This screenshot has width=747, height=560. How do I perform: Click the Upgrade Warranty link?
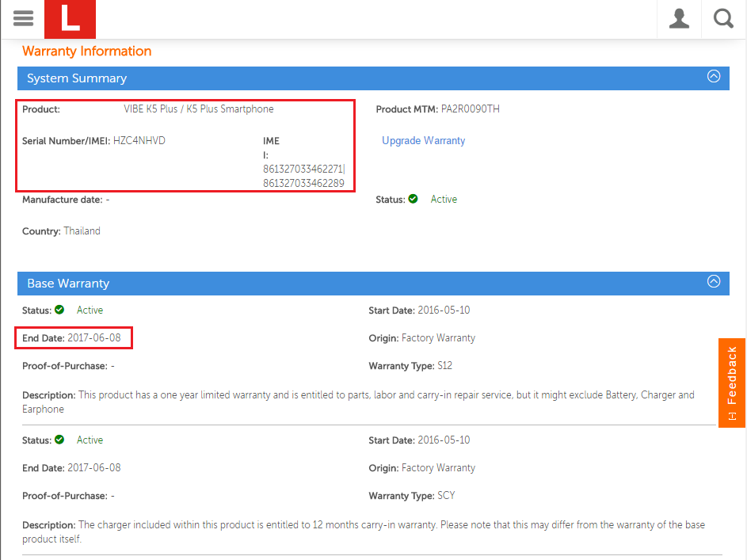(423, 140)
